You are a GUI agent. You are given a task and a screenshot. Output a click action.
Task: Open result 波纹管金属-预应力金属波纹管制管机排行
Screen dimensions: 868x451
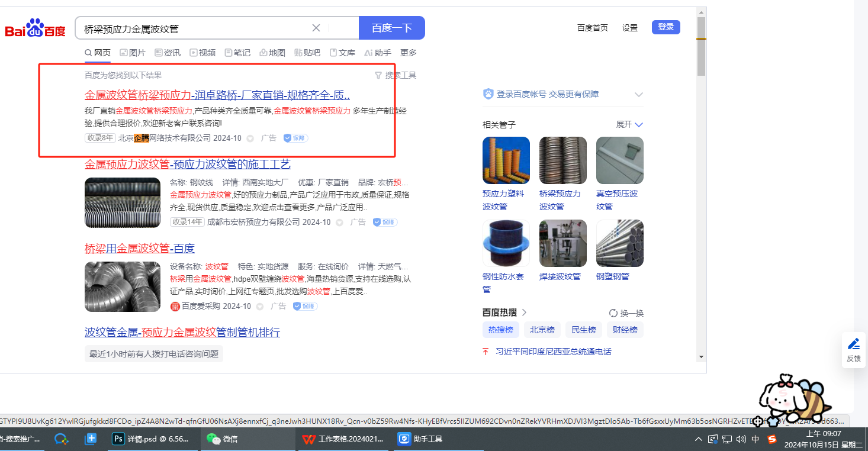click(x=182, y=332)
